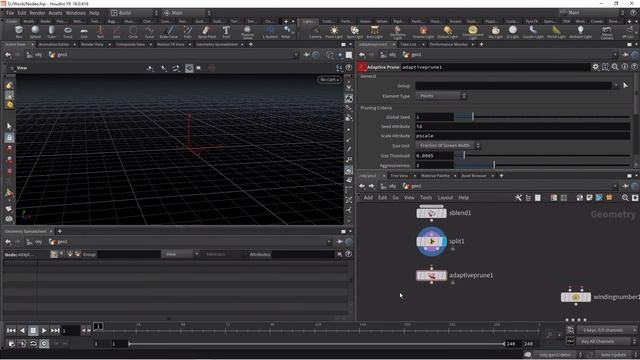The height and width of the screenshot is (360, 640).
Task: Open network editor Layout menu
Action: click(x=445, y=198)
